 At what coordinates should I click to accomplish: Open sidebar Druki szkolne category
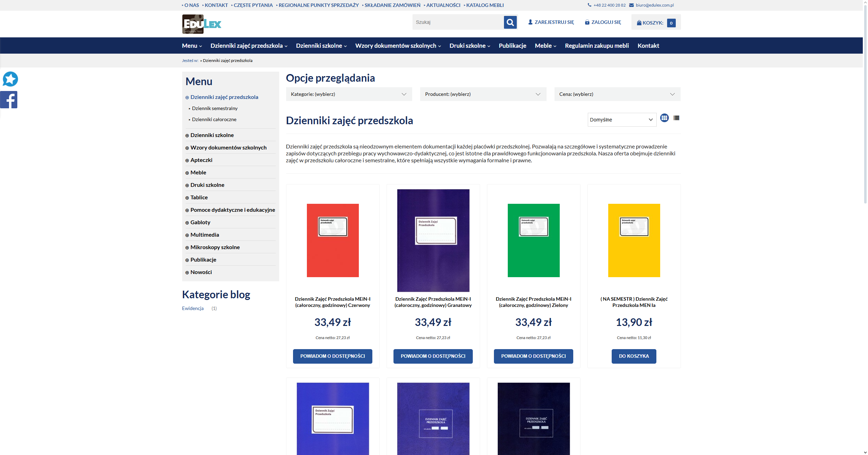click(x=207, y=185)
